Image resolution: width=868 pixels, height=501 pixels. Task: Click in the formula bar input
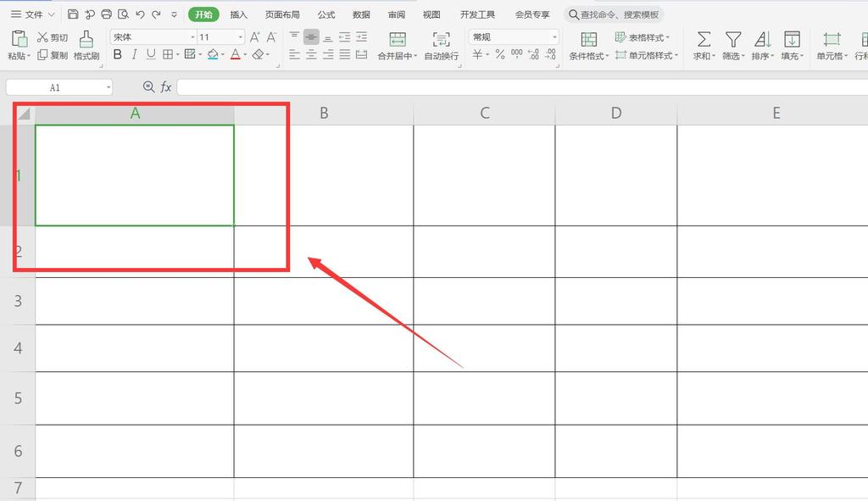click(522, 87)
